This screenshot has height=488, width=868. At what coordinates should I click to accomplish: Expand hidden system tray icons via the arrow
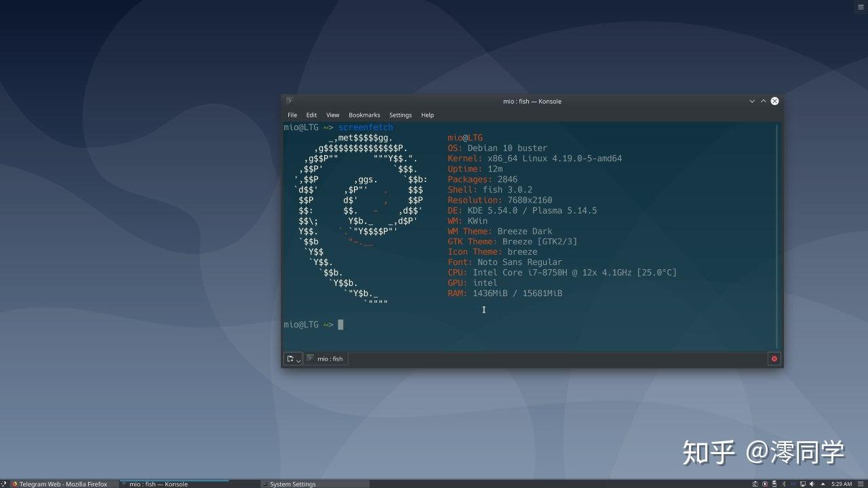click(x=823, y=483)
